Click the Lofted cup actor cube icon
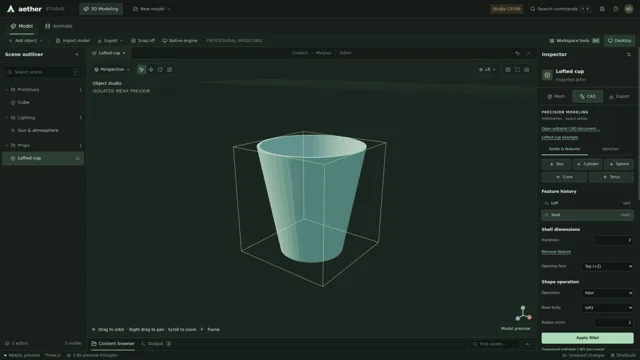The height and width of the screenshot is (360, 640). point(547,75)
